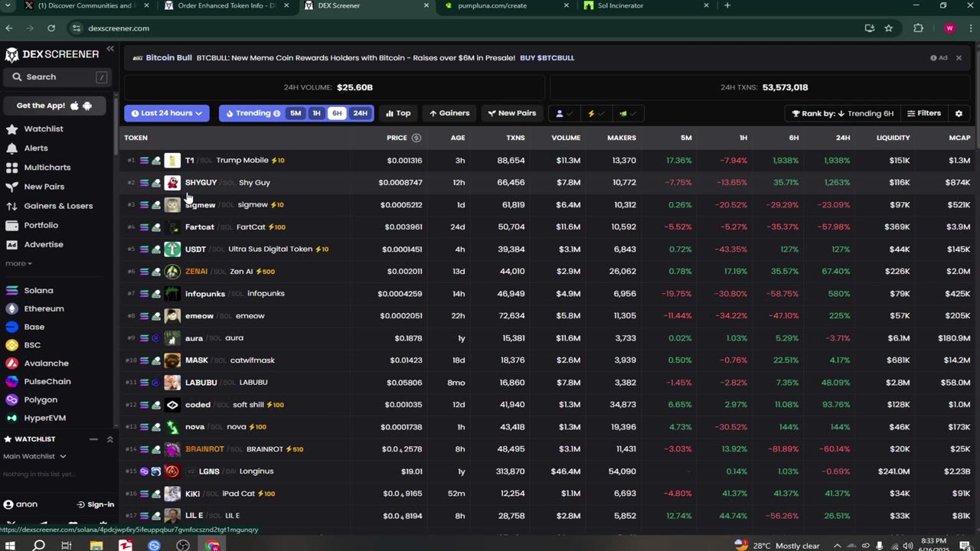980x551 pixels.
Task: Open File Explorer from taskbar
Action: (96, 546)
